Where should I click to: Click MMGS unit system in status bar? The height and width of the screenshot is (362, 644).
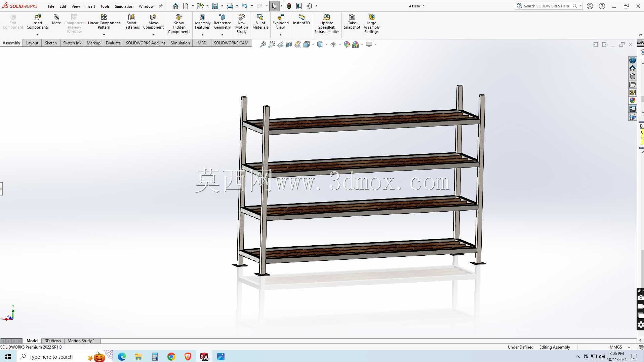(x=616, y=347)
